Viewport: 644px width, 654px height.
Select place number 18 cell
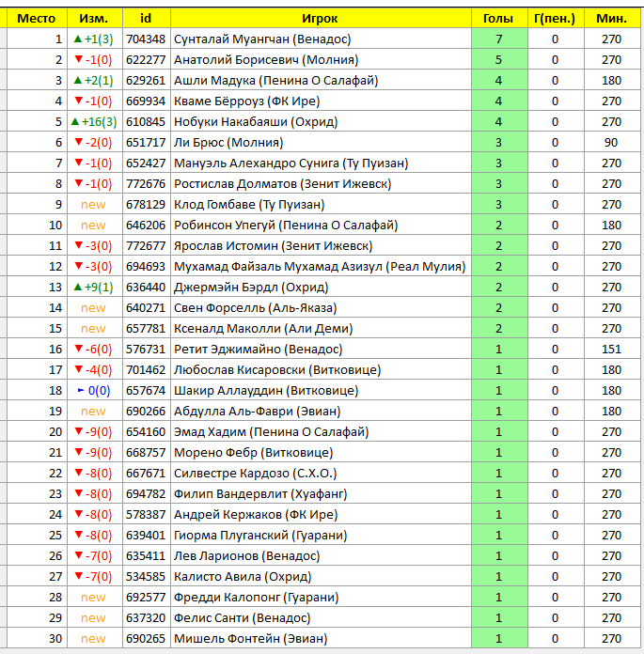coord(37,390)
